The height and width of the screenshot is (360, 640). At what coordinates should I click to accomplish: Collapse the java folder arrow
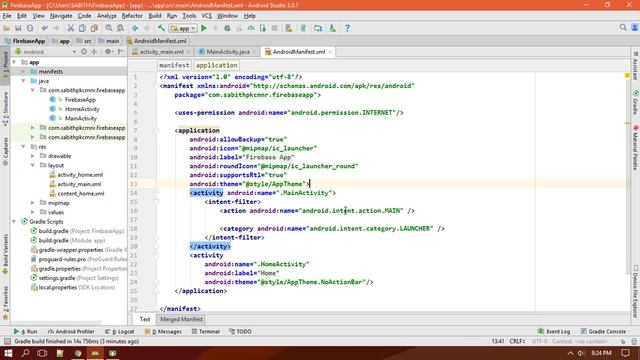point(23,81)
